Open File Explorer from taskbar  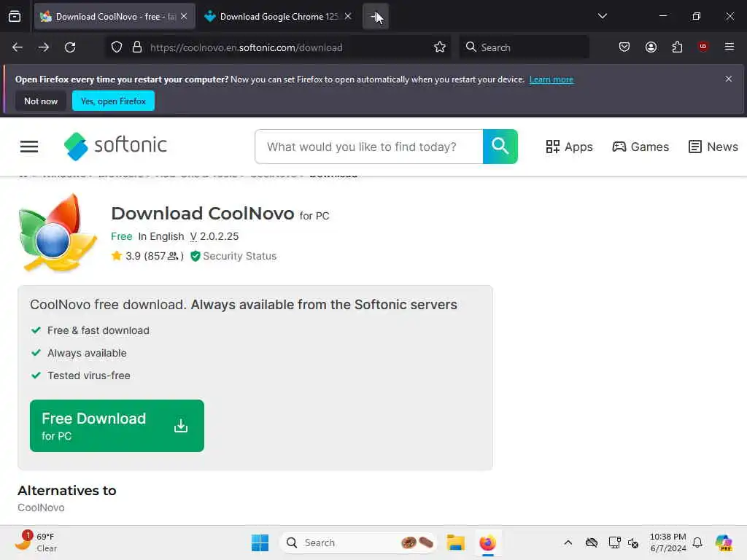[455, 542]
